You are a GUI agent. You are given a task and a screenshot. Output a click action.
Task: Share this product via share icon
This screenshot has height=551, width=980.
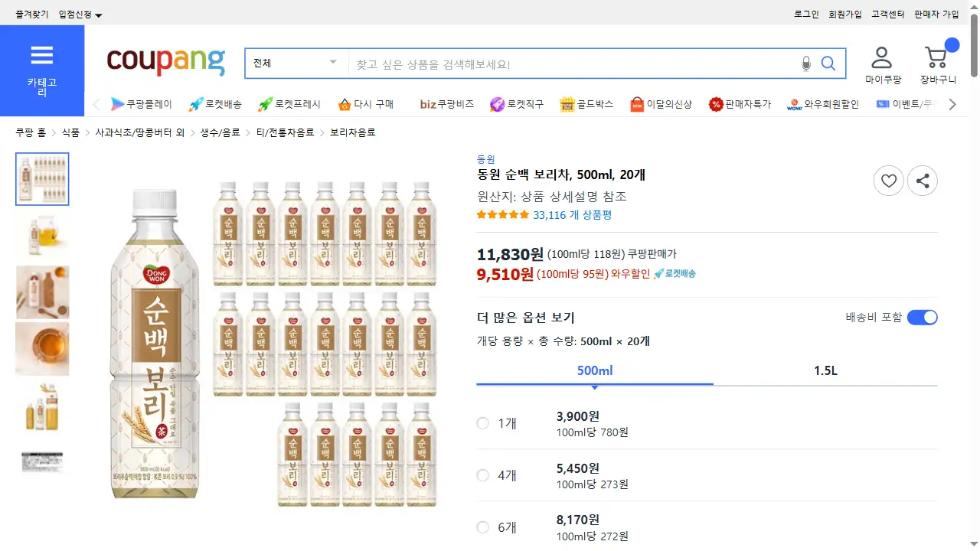pyautogui.click(x=923, y=181)
